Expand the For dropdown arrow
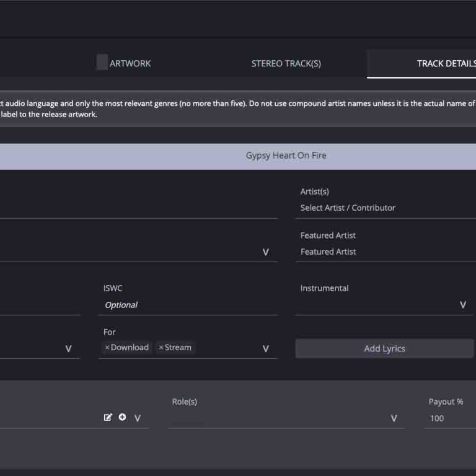The width and height of the screenshot is (476, 476). tap(266, 348)
